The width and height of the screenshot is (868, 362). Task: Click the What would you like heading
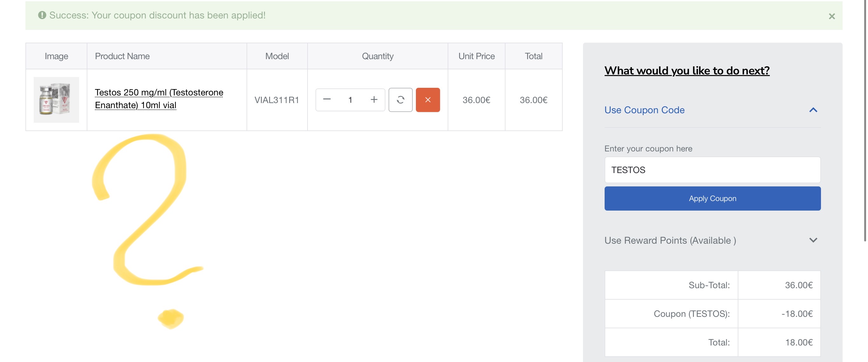coord(687,71)
